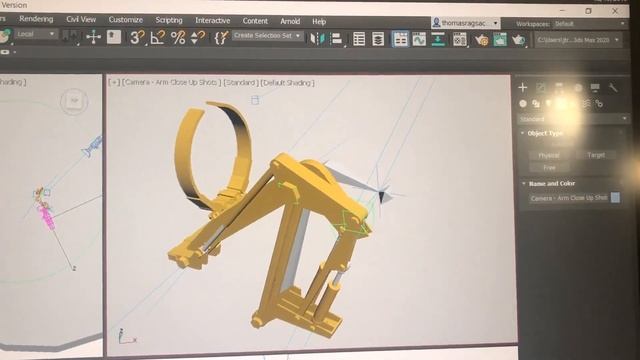Click the Target camera button
The height and width of the screenshot is (360, 640).
pyautogui.click(x=596, y=155)
